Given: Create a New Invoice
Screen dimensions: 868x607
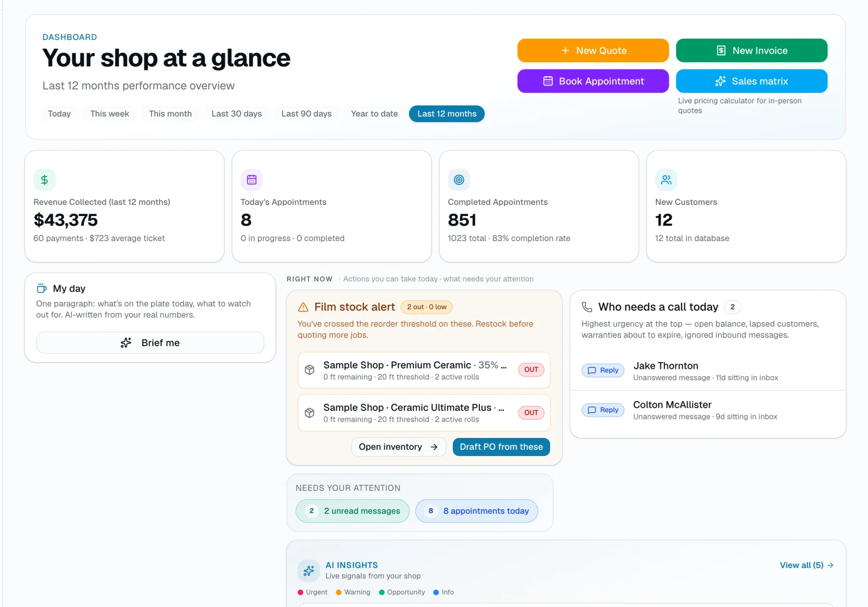Looking at the screenshot, I should [751, 51].
